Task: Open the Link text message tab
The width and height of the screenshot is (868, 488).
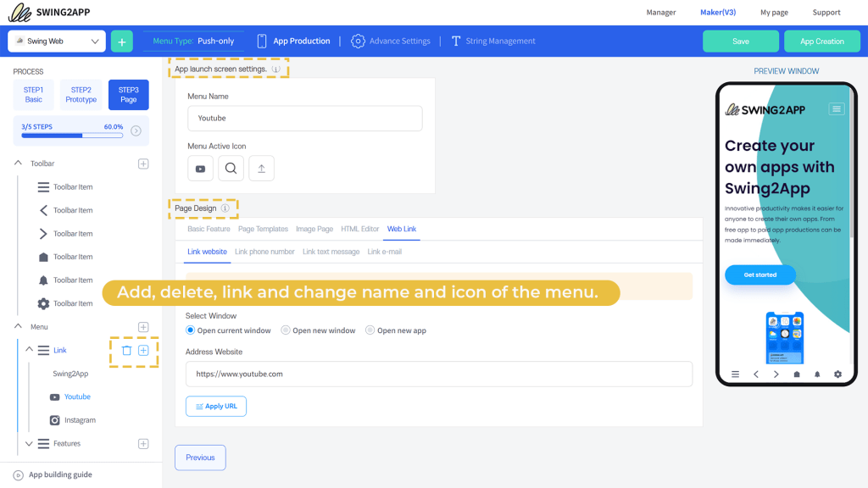Action: 331,252
